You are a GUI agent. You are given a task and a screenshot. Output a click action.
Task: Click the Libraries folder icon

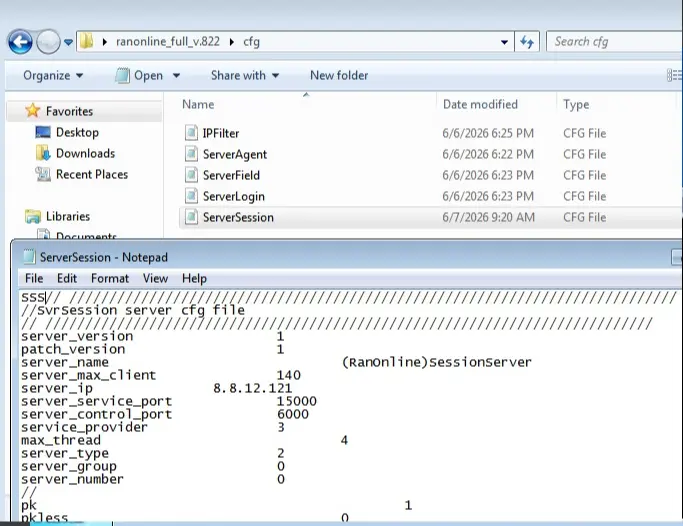tap(33, 216)
